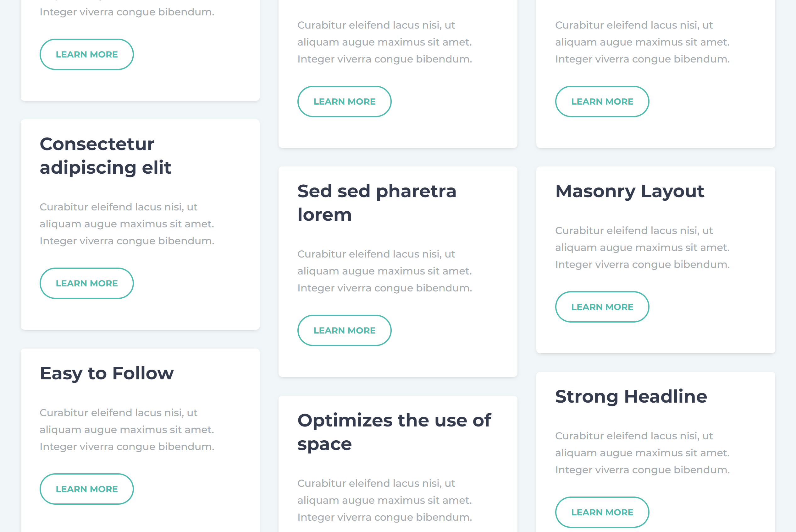Image resolution: width=796 pixels, height=532 pixels.
Task: Click description paragraph under Strong Headline
Action: [x=642, y=453]
